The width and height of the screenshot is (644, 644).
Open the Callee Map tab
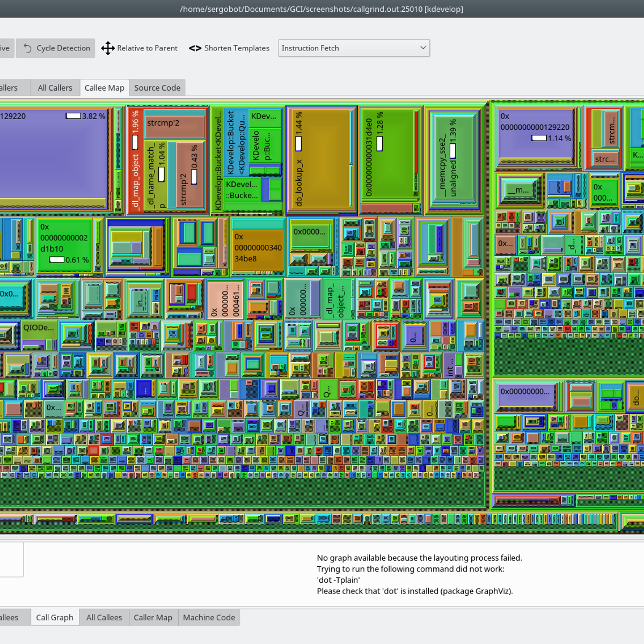coord(104,88)
